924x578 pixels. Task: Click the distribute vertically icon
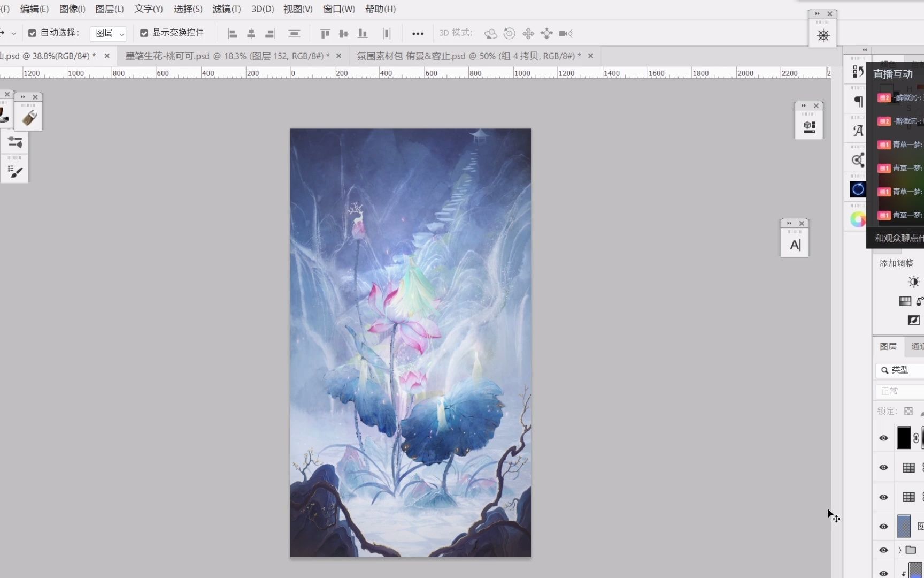[294, 34]
